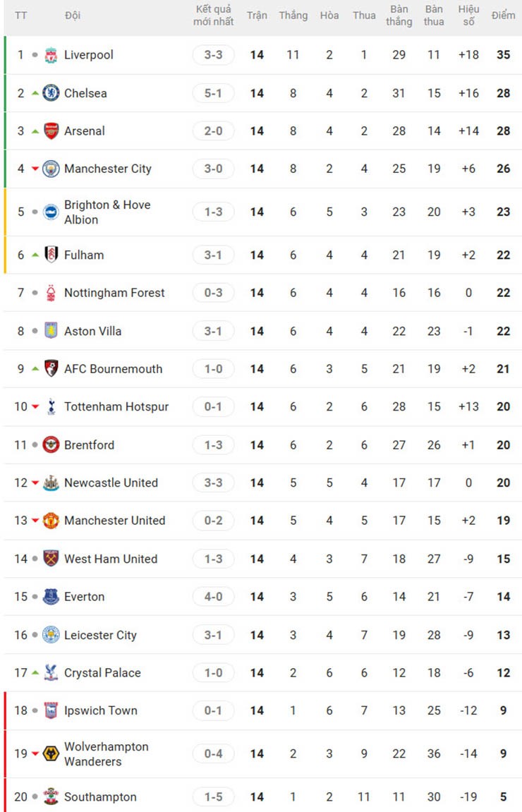Click the Everton club crest icon
Screen dimensions: 522x812
click(x=51, y=597)
